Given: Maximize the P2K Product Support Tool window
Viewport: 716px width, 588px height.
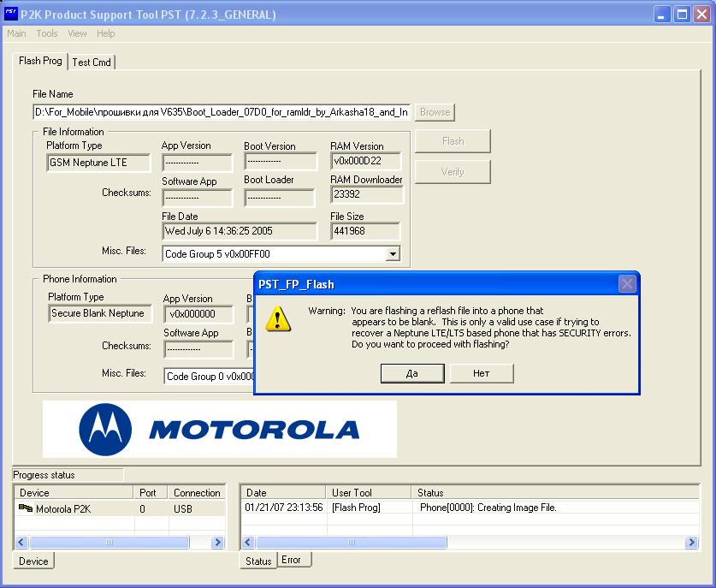Looking at the screenshot, I should point(682,15).
